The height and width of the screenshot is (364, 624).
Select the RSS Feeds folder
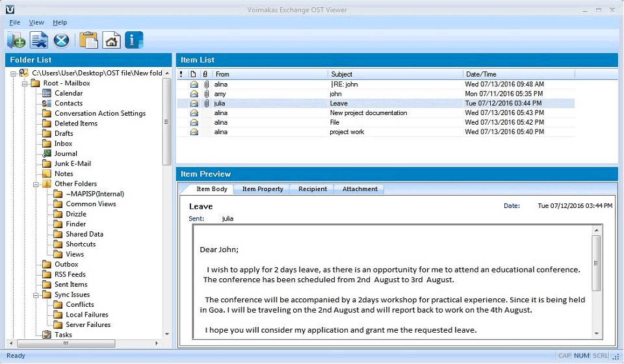(x=70, y=274)
